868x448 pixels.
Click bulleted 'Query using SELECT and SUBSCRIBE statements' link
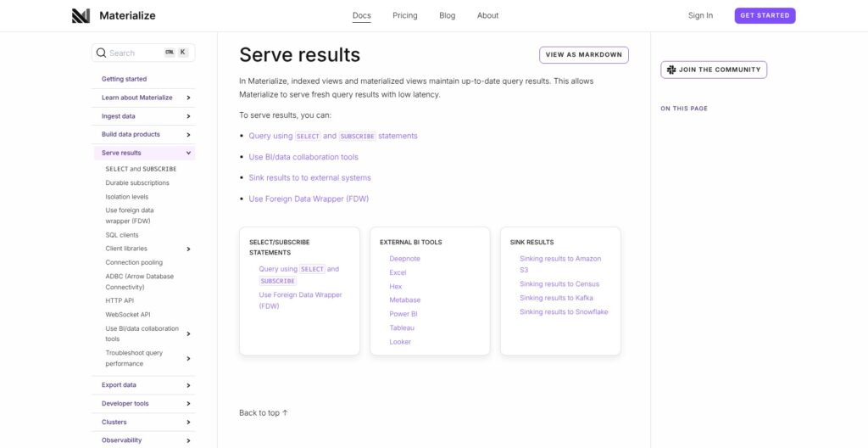coord(332,136)
